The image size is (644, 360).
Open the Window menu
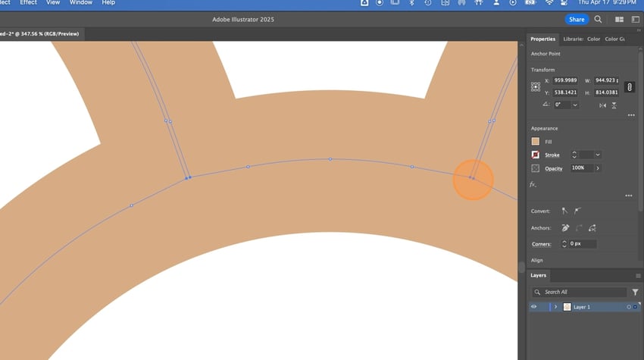click(81, 3)
